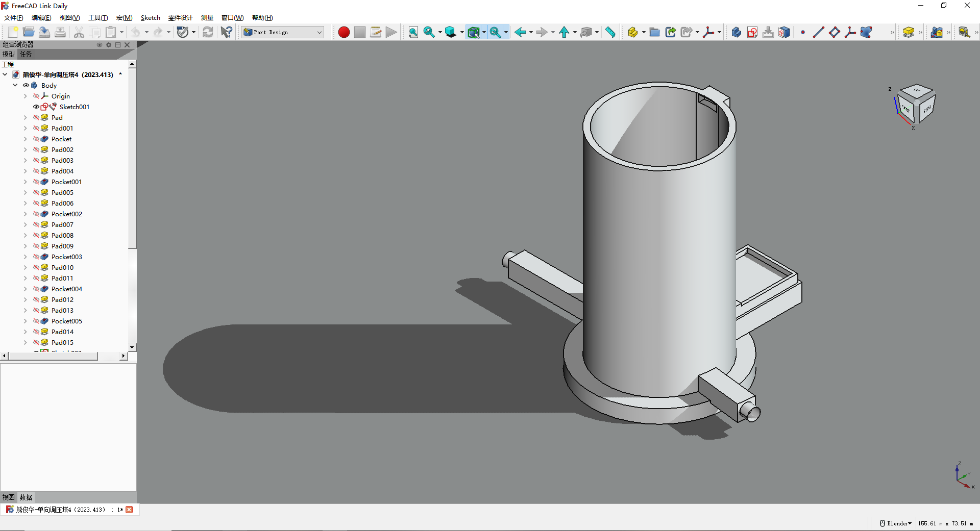980x531 pixels.
Task: Open the Sketch menu
Action: tap(150, 18)
